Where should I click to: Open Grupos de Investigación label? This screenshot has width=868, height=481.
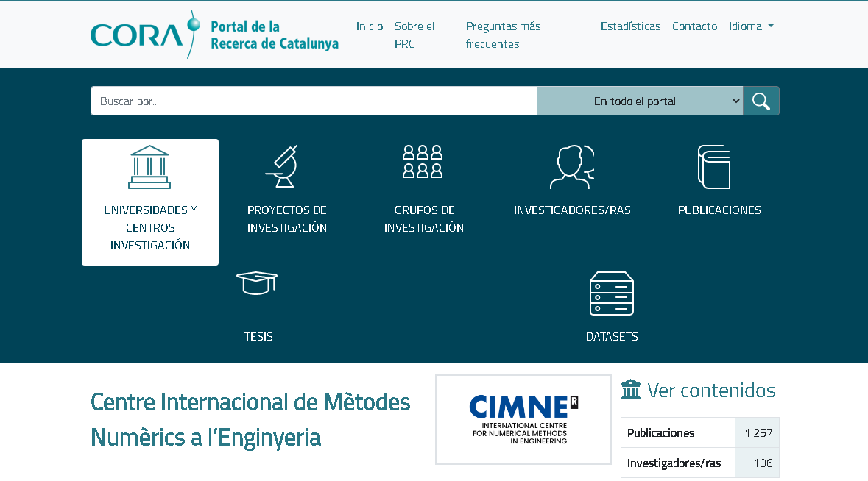(x=424, y=218)
